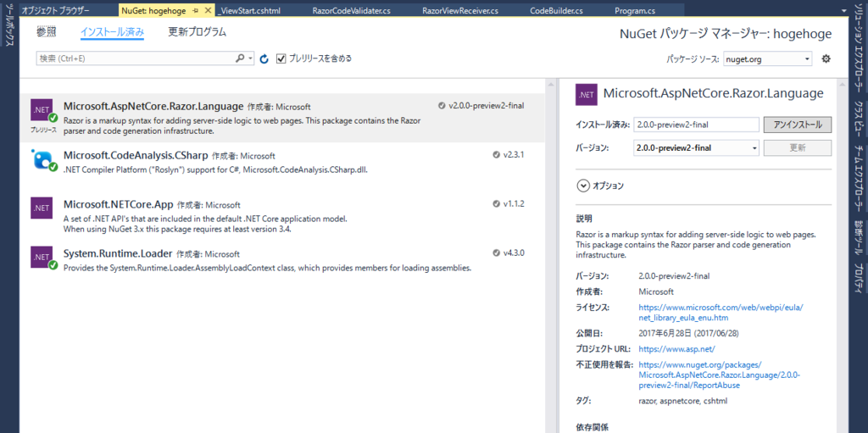This screenshot has width=868, height=433.
Task: Select the インストール済み tab
Action: [x=113, y=32]
